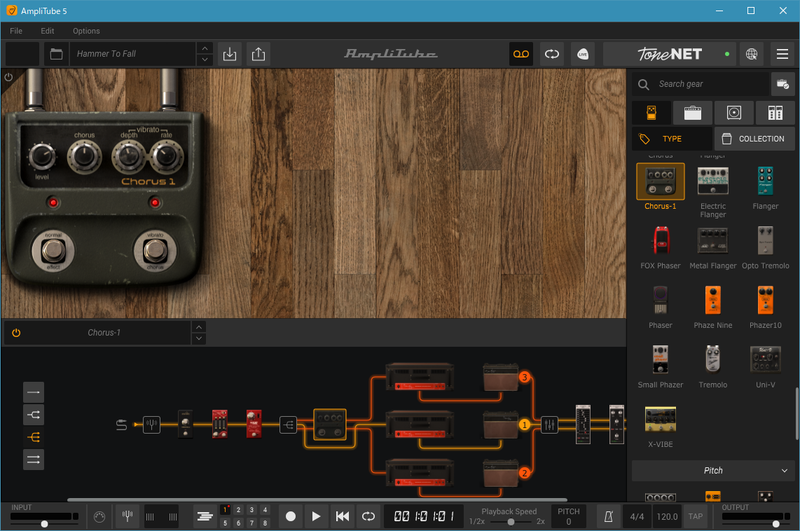Open the recorder tape icon
The height and width of the screenshot is (531, 800).
(521, 54)
